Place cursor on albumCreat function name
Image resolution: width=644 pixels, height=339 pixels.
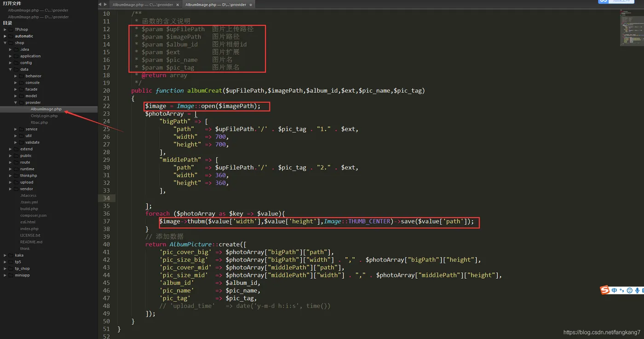pyautogui.click(x=205, y=90)
